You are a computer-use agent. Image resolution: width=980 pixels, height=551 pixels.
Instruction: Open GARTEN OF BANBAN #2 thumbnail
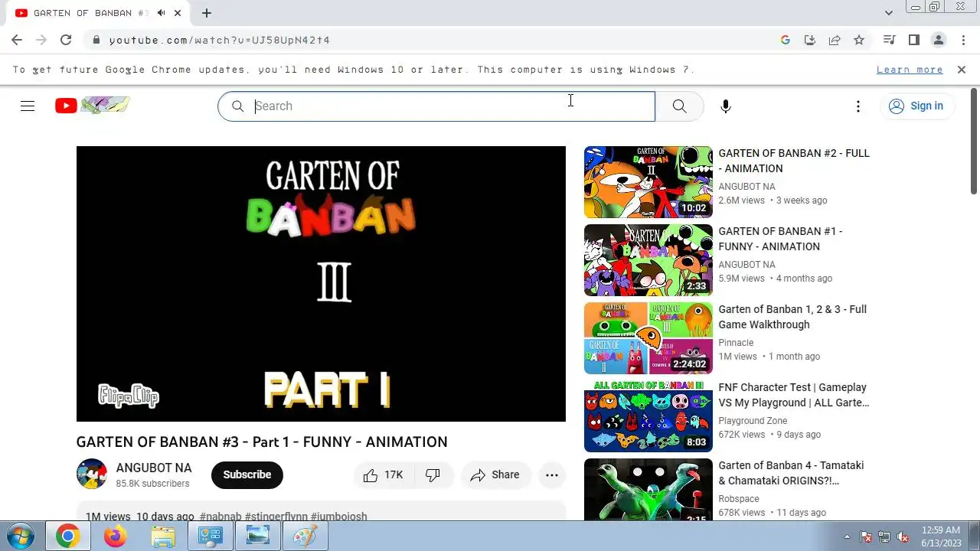[648, 182]
